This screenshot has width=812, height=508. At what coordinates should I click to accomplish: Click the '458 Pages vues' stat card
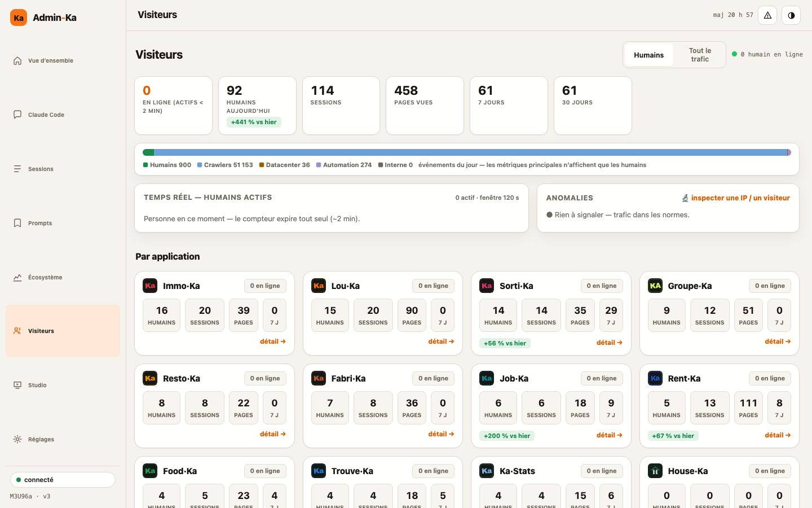tap(425, 106)
